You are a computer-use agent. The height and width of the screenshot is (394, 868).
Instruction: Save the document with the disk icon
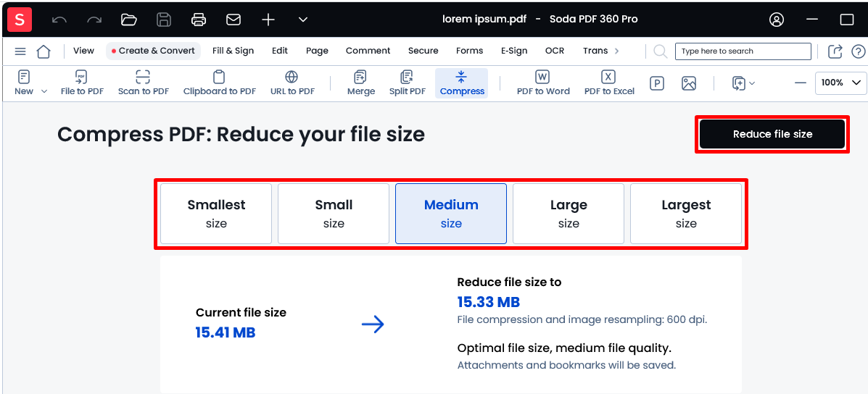(164, 20)
